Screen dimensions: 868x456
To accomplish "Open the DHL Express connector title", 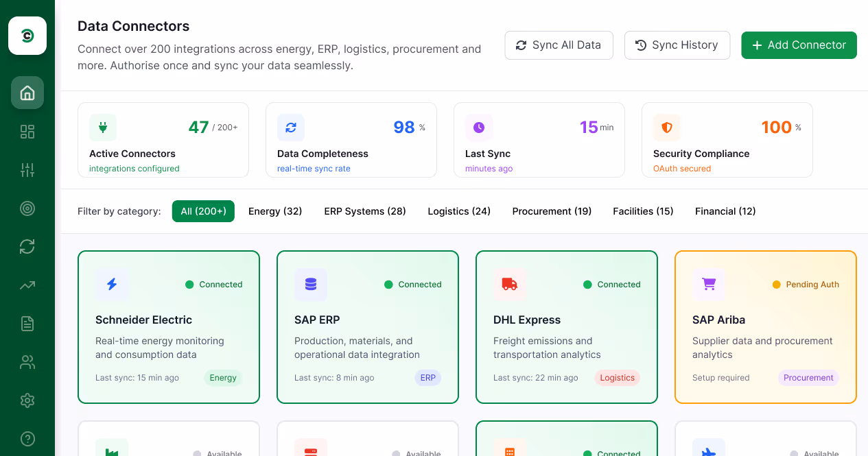I will pyautogui.click(x=527, y=320).
